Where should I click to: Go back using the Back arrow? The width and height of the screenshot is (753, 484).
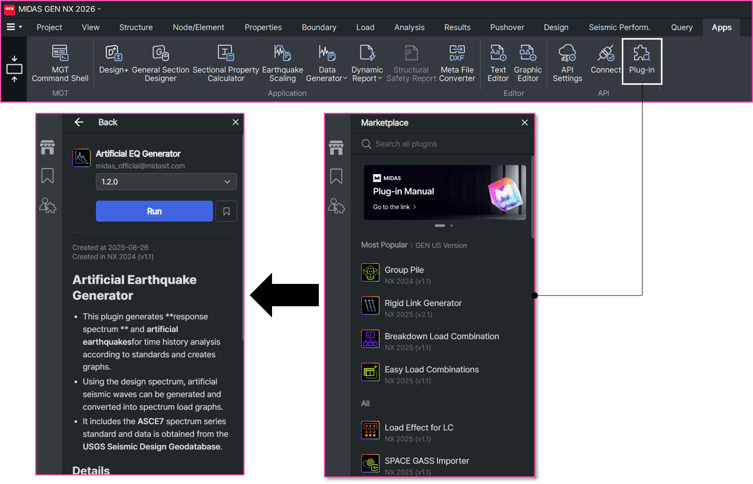tap(79, 122)
